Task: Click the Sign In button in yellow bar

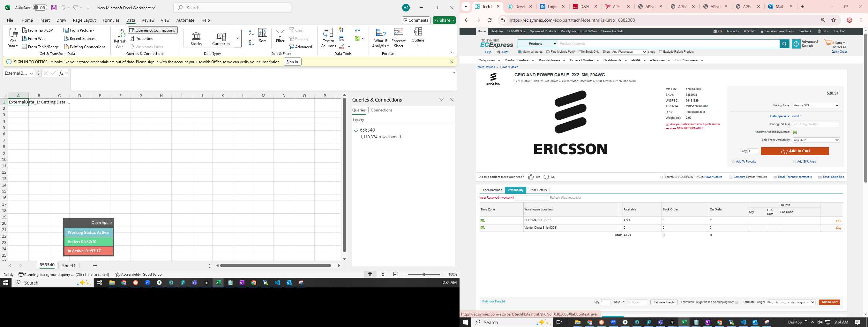Action: pyautogui.click(x=292, y=62)
